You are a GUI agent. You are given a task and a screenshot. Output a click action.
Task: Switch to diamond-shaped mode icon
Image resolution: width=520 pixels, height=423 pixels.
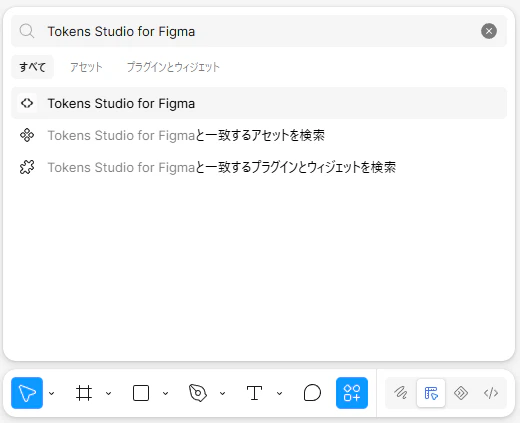[x=461, y=393]
